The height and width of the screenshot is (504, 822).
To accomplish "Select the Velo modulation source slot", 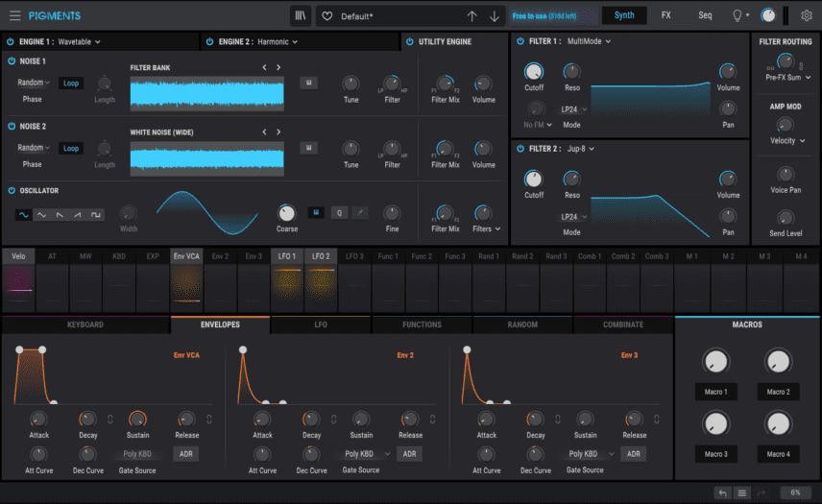I will (18, 280).
